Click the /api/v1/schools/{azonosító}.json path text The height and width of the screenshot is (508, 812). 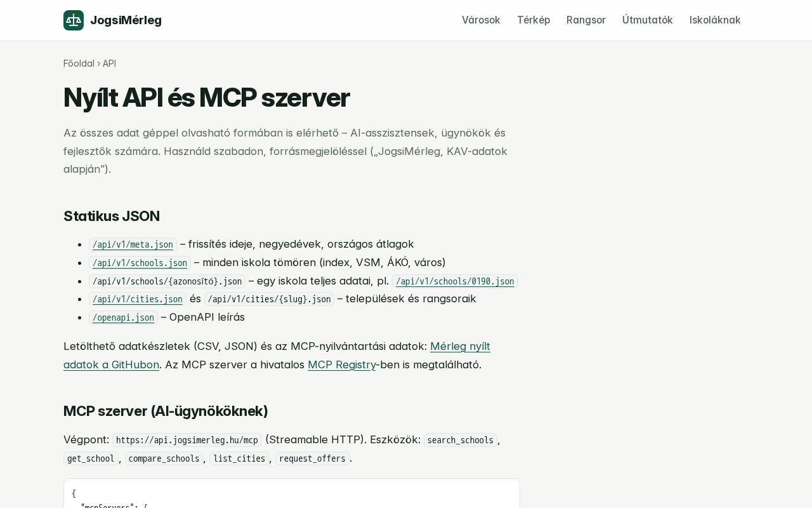point(167,281)
